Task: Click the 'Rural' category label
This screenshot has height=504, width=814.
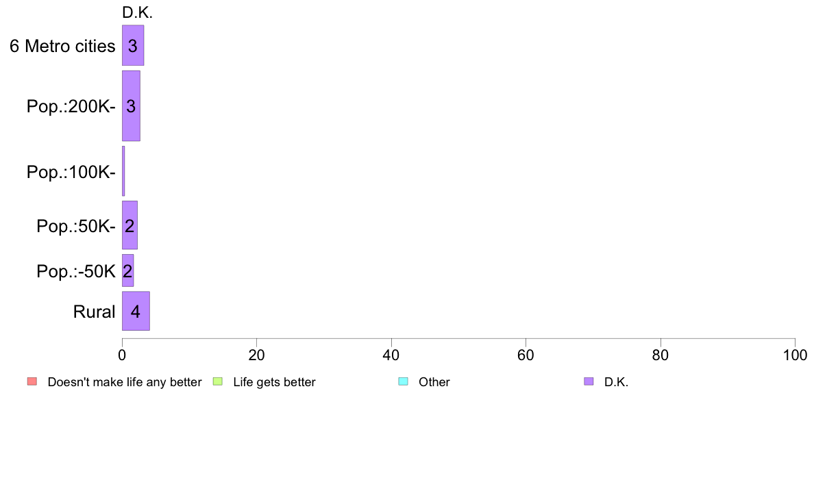Action: tap(95, 312)
